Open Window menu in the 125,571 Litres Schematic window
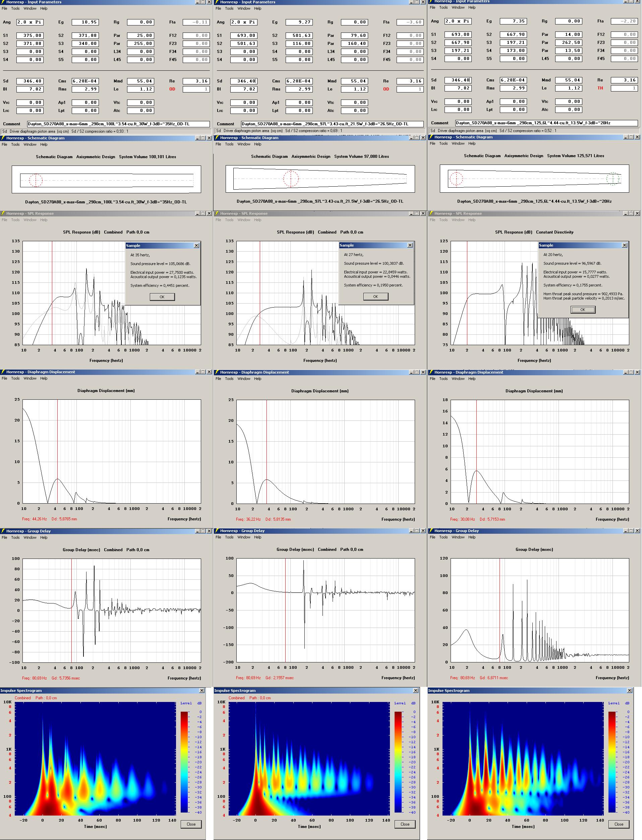 pyautogui.click(x=458, y=143)
